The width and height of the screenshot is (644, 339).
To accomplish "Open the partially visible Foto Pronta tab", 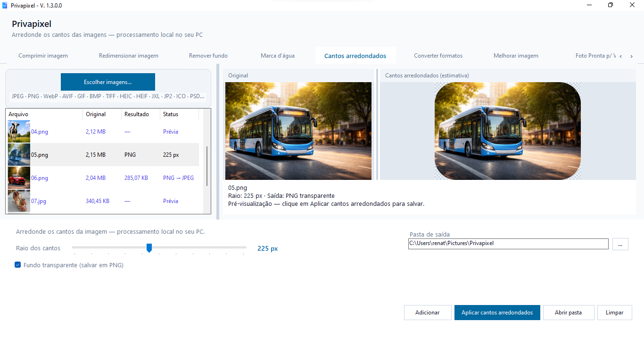I will point(595,56).
